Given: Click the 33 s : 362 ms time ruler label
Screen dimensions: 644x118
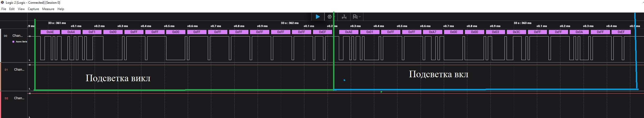Looking at the screenshot, I should [290, 23].
